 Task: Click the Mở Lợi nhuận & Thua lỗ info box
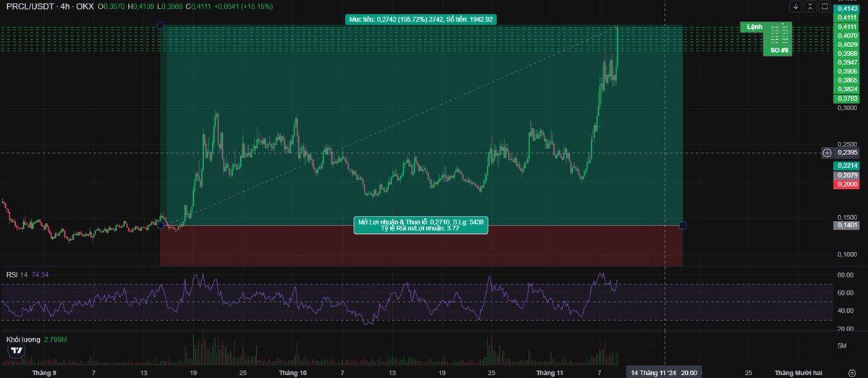click(420, 224)
